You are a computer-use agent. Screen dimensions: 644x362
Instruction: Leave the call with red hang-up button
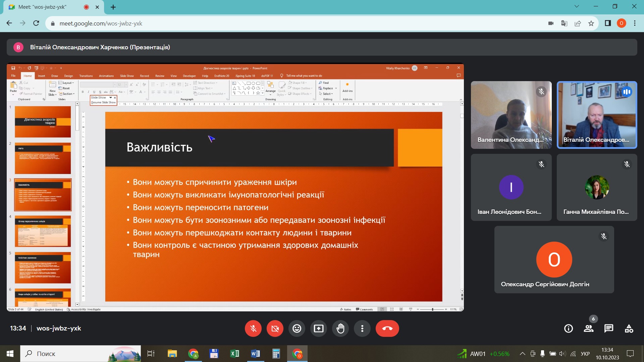tap(387, 328)
